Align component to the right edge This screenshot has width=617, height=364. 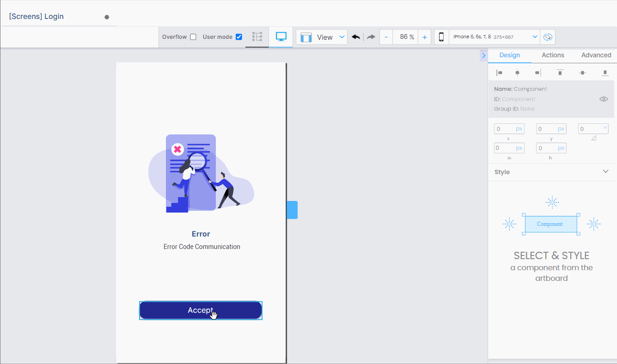538,73
